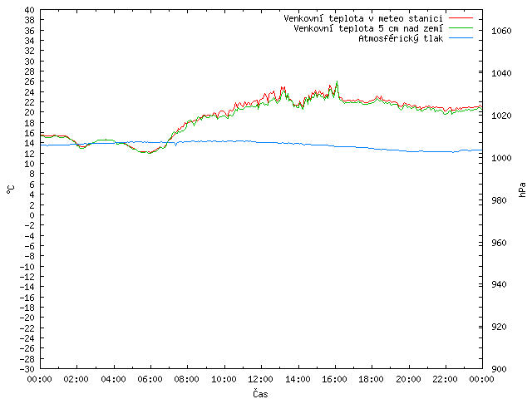The width and height of the screenshot is (532, 399).
Task: Click the 980 hPa axis label
Action: pos(499,200)
